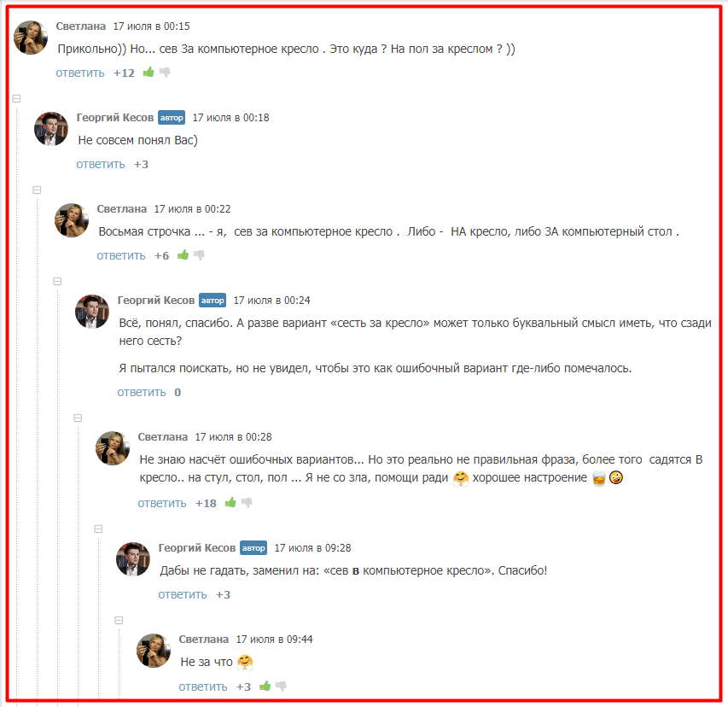
Task: Reply to 'Дабы не гадать' comment
Action: point(183,595)
